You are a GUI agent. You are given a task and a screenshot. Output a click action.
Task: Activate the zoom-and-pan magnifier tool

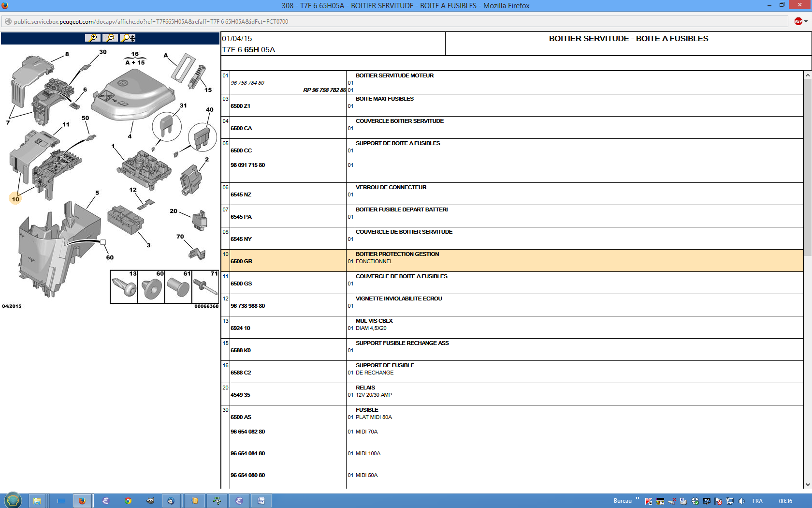coord(128,38)
